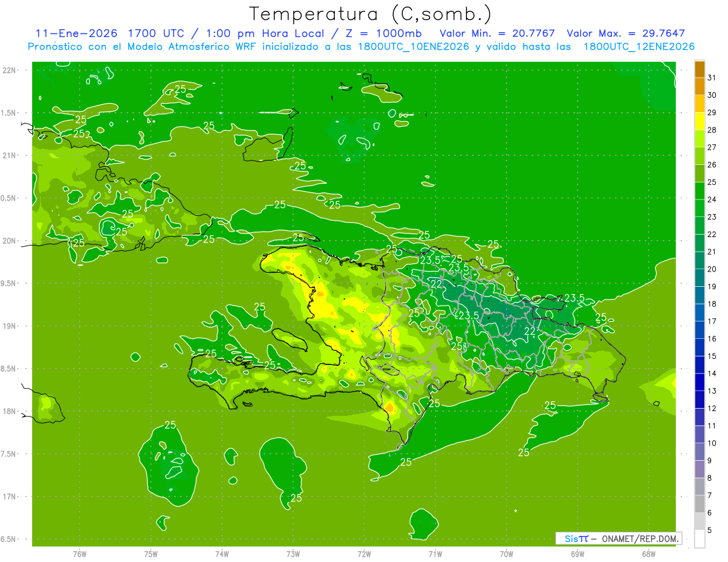The width and height of the screenshot is (728, 562).
Task: Click the '68W' longitude axis label
Action: tap(649, 554)
